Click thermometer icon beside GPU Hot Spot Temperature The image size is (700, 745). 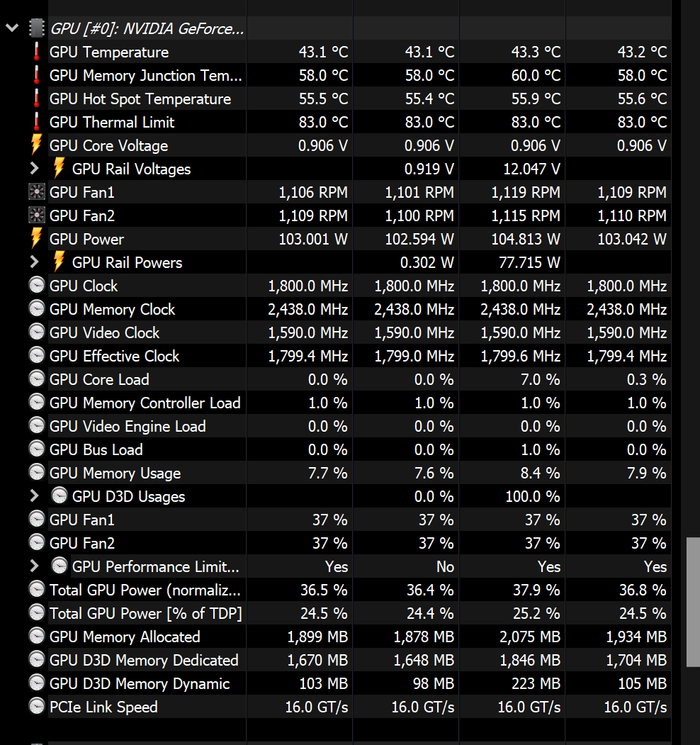37,99
